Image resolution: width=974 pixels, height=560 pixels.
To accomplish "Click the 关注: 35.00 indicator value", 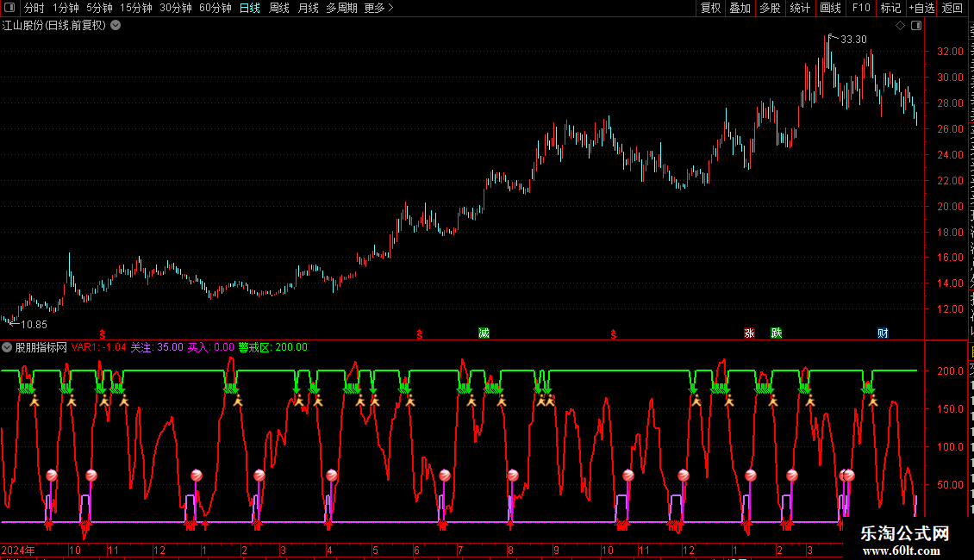I will pyautogui.click(x=157, y=347).
